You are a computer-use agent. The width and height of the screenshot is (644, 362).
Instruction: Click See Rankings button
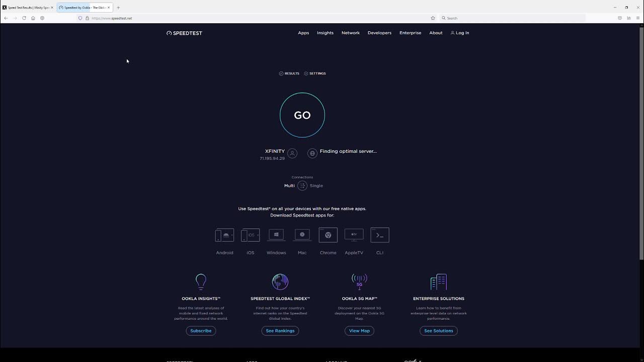click(x=280, y=331)
